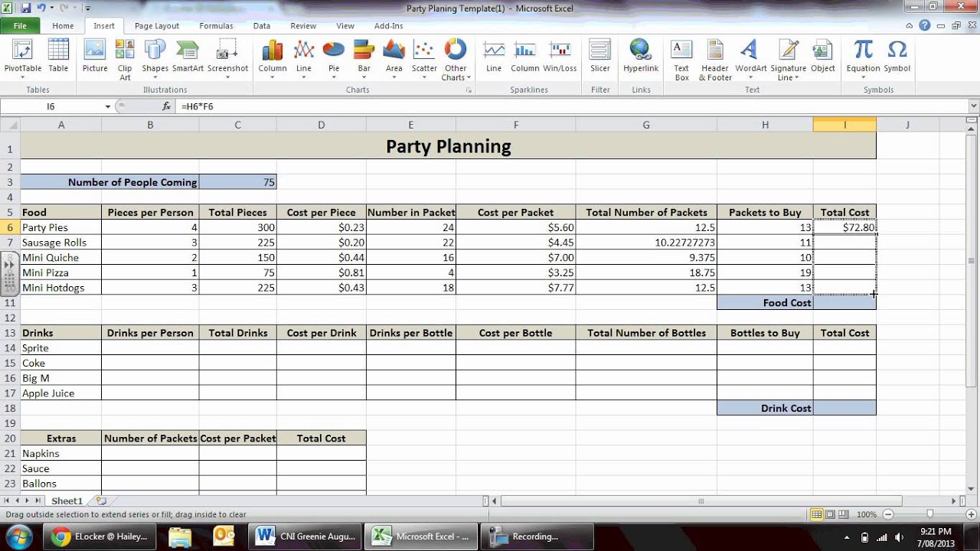Select cell with value 75
Viewport: 980px width, 551px height.
pos(237,182)
